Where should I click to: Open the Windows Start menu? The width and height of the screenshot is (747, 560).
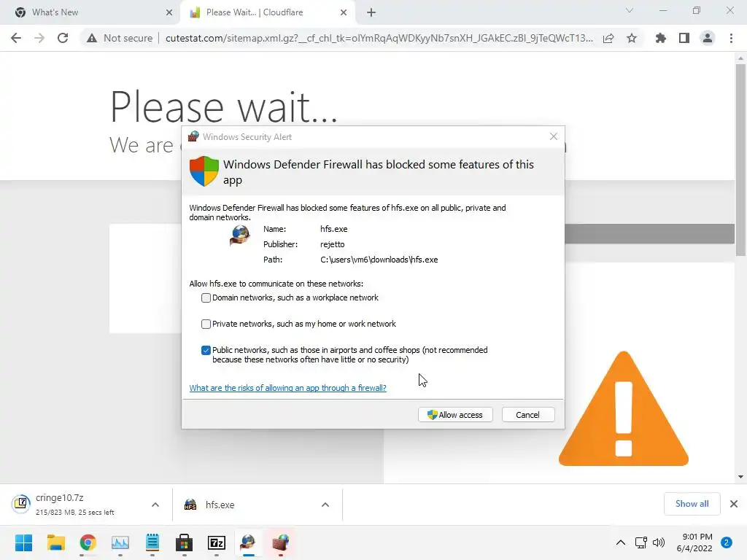pyautogui.click(x=23, y=542)
